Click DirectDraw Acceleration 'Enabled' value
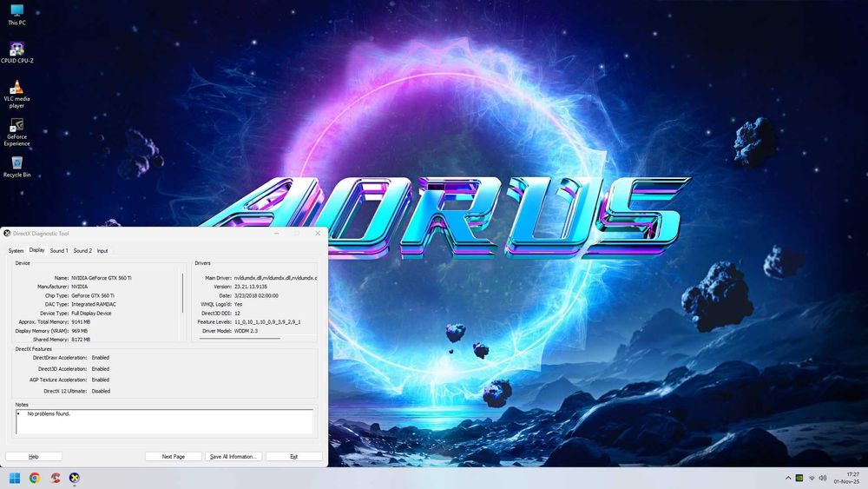Image resolution: width=868 pixels, height=489 pixels. (100, 358)
